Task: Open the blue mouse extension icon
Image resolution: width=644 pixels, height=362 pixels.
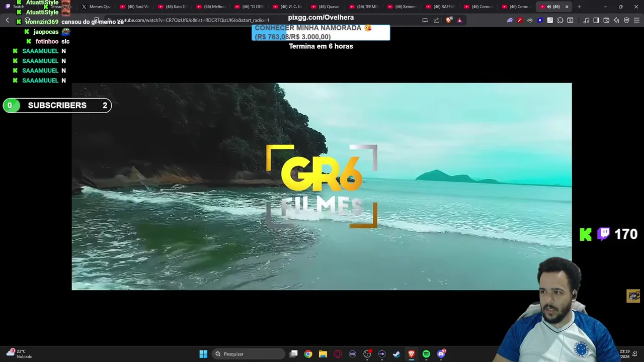Action: (x=540, y=20)
